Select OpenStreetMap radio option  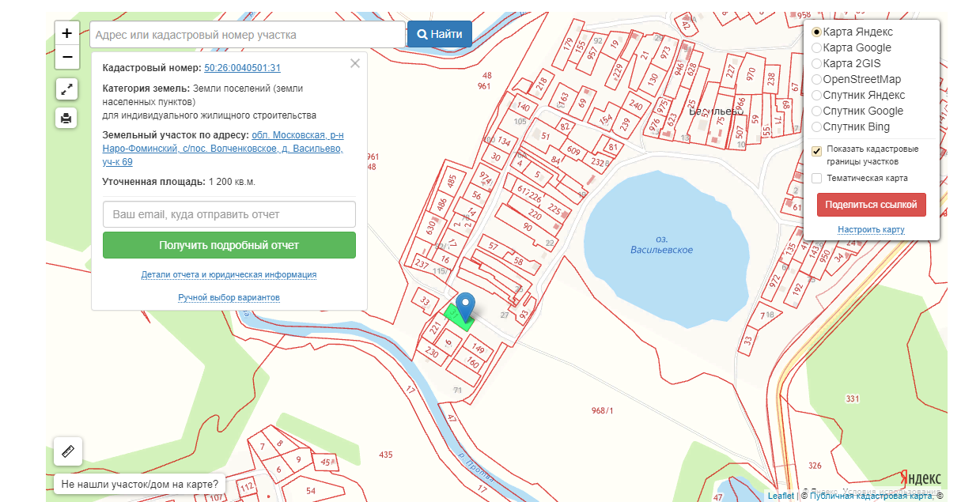[x=817, y=79]
